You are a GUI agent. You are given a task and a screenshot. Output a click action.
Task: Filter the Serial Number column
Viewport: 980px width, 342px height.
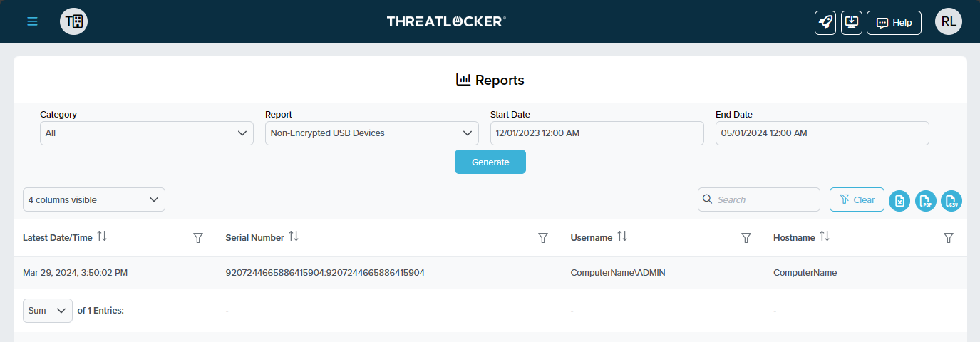[x=543, y=238]
